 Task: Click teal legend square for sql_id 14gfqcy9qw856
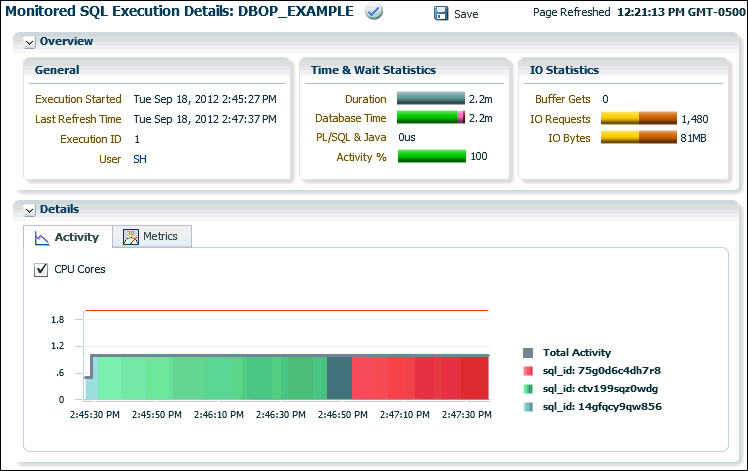(x=528, y=407)
